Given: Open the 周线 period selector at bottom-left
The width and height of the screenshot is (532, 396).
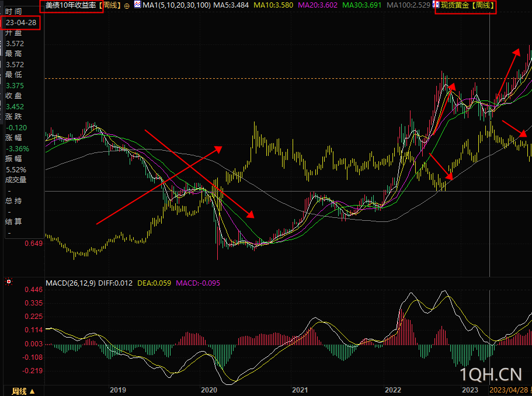Looking at the screenshot, I should (x=23, y=391).
